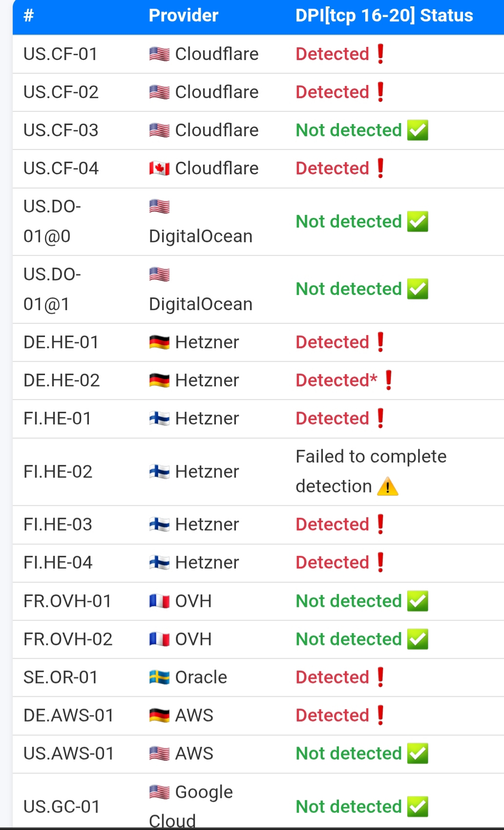Click the German flag in the DE.AWS-01 row
Screen dimensions: 504x830
[x=159, y=716]
